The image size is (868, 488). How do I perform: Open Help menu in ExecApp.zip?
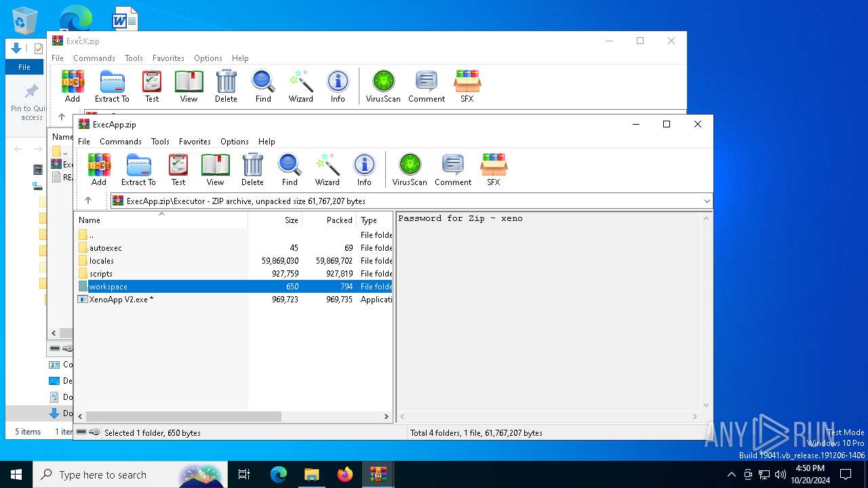point(267,142)
